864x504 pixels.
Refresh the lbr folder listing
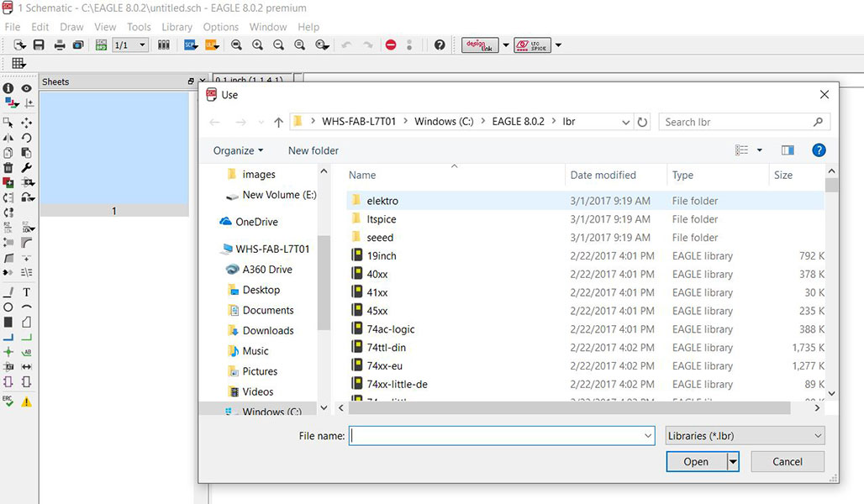click(x=642, y=122)
